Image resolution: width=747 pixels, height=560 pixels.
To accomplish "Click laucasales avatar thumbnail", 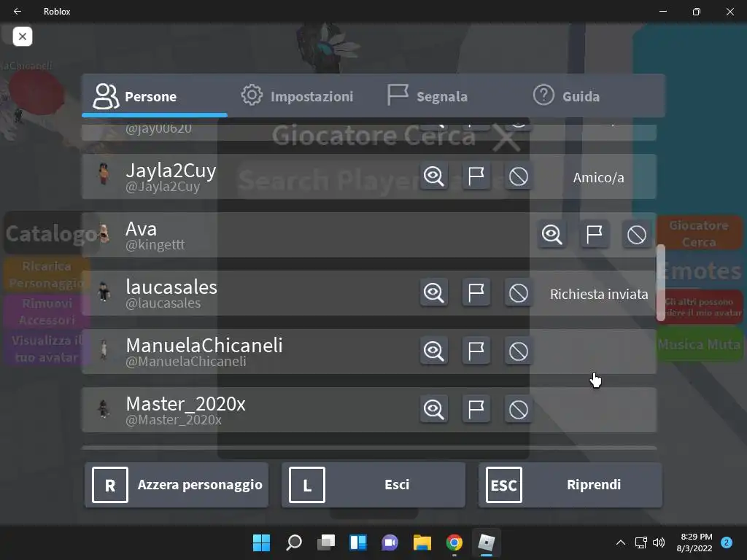I will pyautogui.click(x=104, y=291).
